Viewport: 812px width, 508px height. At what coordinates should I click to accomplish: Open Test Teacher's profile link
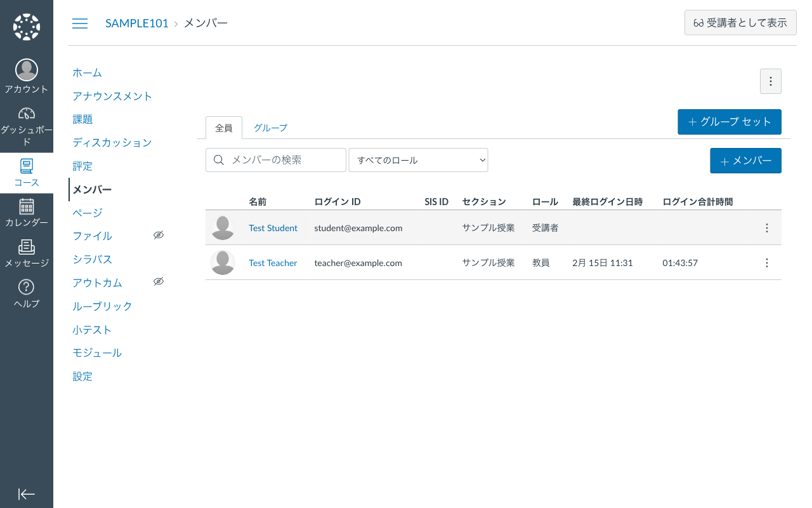point(273,262)
